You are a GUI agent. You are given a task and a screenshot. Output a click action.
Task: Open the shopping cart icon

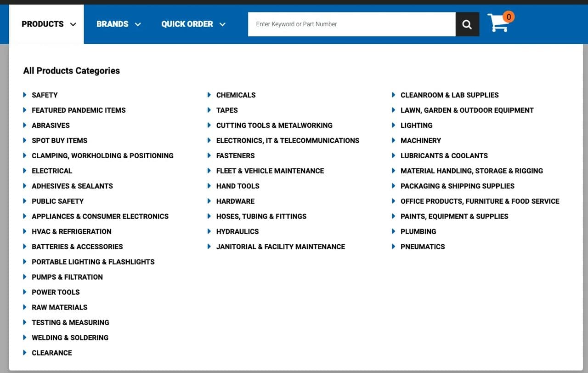coord(500,22)
